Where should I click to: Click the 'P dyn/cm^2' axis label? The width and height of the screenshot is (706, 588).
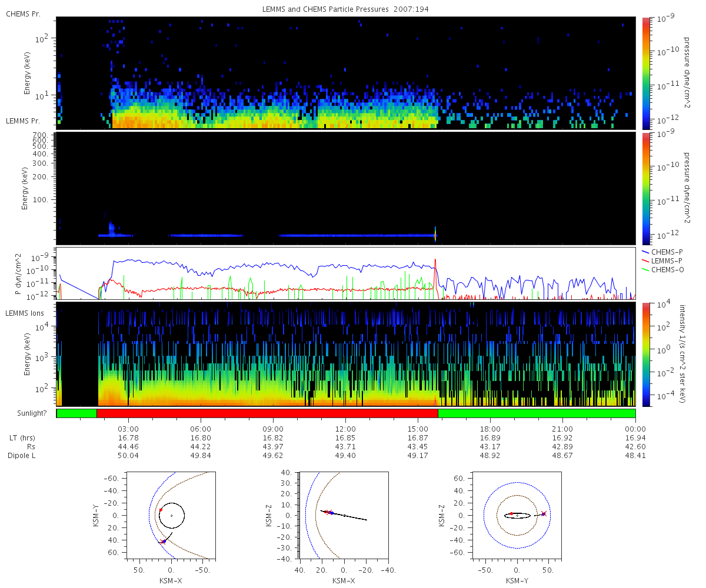[18, 273]
